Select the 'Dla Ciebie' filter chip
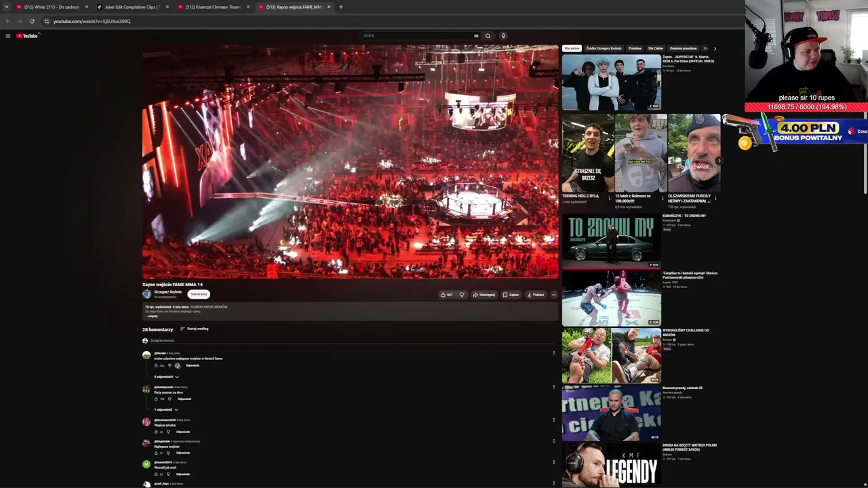 tap(656, 49)
